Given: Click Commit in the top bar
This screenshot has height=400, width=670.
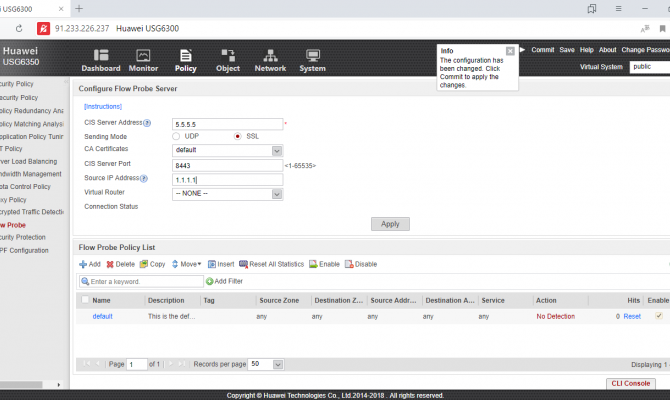Looking at the screenshot, I should coord(543,50).
